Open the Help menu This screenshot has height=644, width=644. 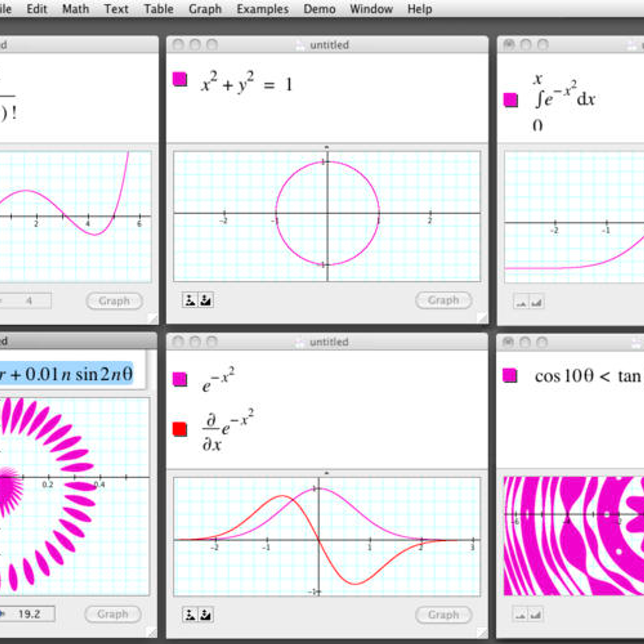(420, 9)
